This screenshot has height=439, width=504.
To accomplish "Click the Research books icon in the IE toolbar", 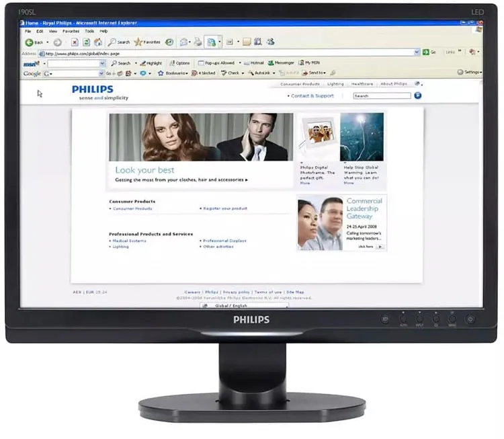I will point(258,42).
